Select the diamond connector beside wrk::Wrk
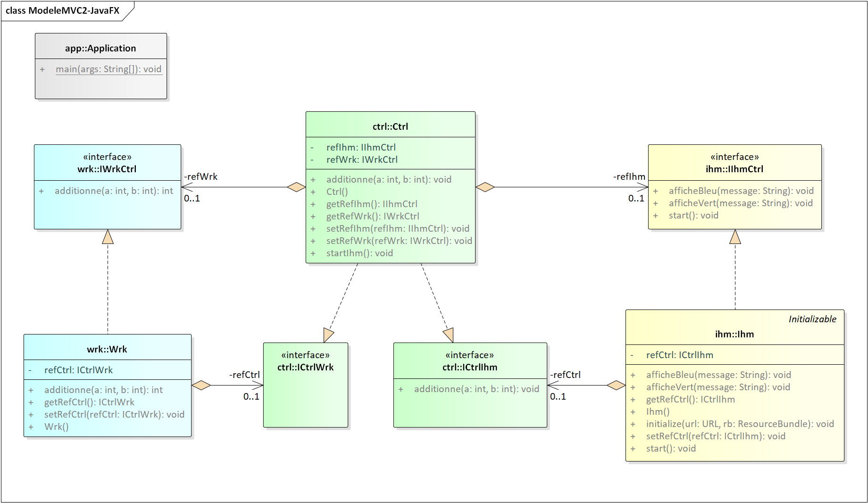 [x=201, y=386]
